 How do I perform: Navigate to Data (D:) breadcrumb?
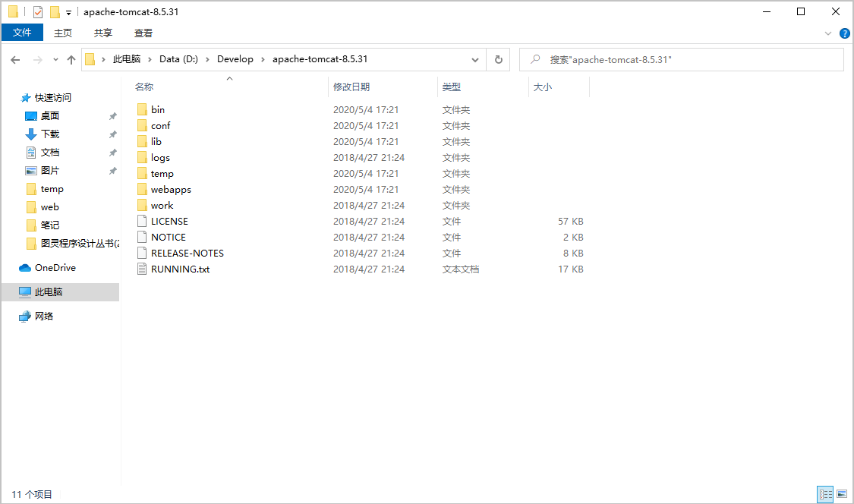pyautogui.click(x=178, y=59)
